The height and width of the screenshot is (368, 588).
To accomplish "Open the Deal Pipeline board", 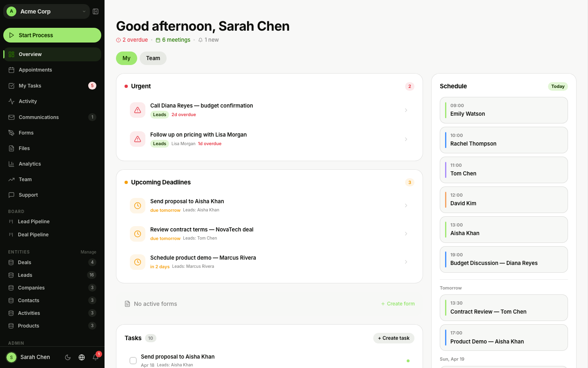I will 33,234.
